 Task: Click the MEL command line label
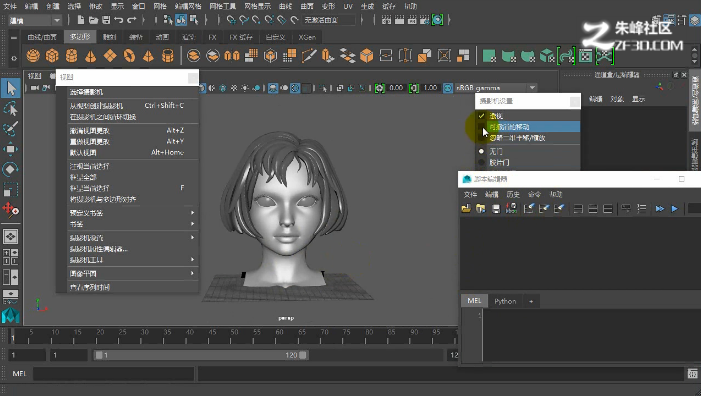point(19,374)
